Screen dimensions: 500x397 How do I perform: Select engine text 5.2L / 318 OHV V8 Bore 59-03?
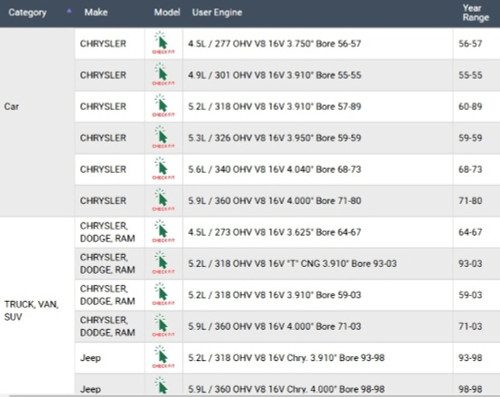[274, 295]
